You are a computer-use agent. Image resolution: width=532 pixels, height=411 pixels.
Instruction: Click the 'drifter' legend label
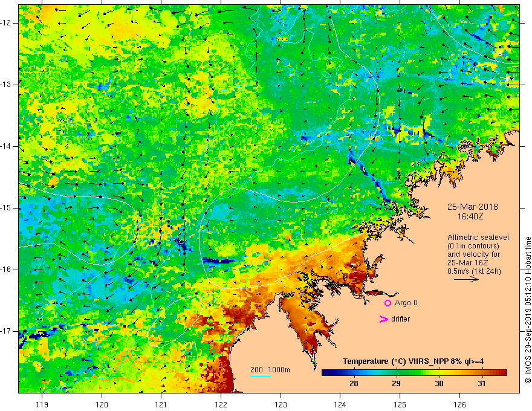400,319
